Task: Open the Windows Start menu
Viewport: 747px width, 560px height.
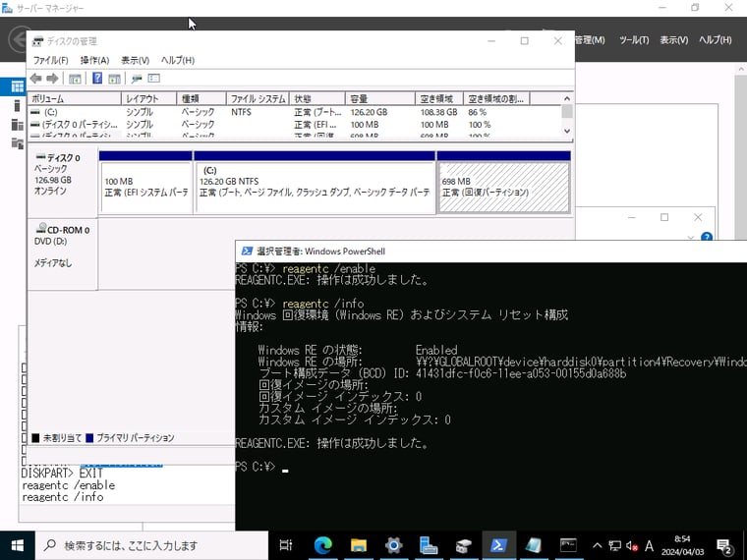Action: point(17,545)
